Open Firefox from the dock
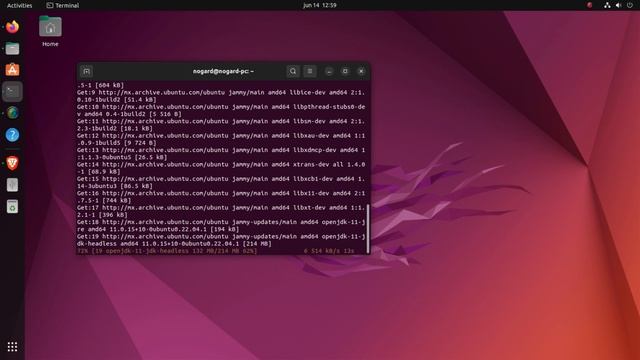The height and width of the screenshot is (360, 640). click(12, 27)
